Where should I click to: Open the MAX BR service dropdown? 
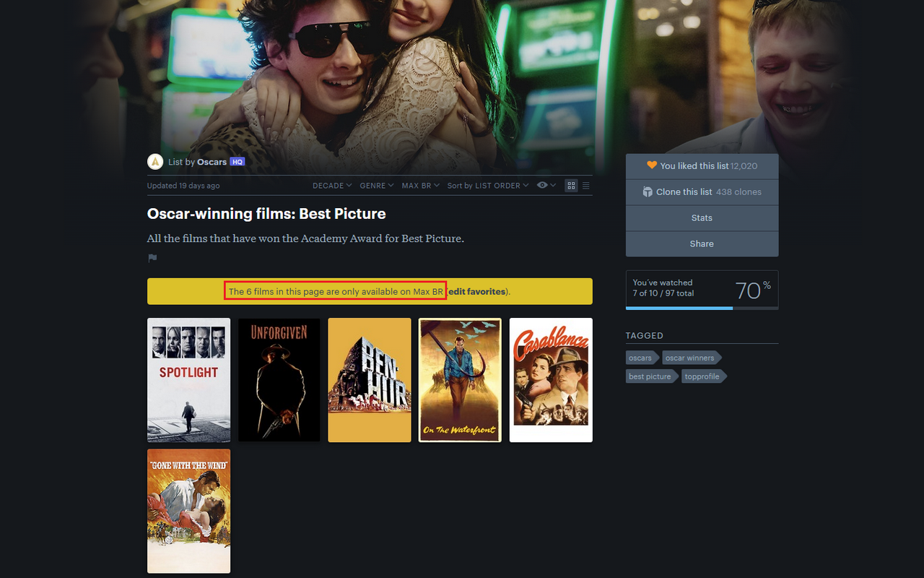coord(420,186)
